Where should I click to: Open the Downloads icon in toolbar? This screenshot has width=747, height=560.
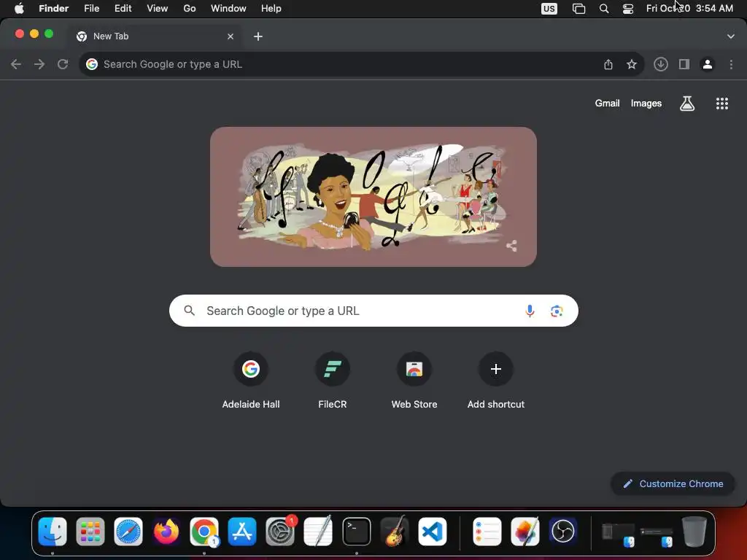[661, 64]
